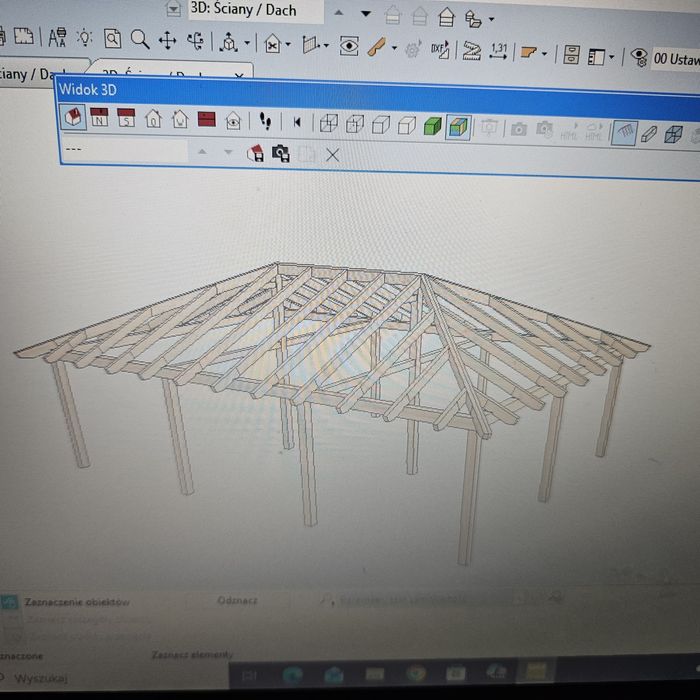The image size is (700, 700).
Task: Open the DXF export icon
Action: (x=440, y=50)
